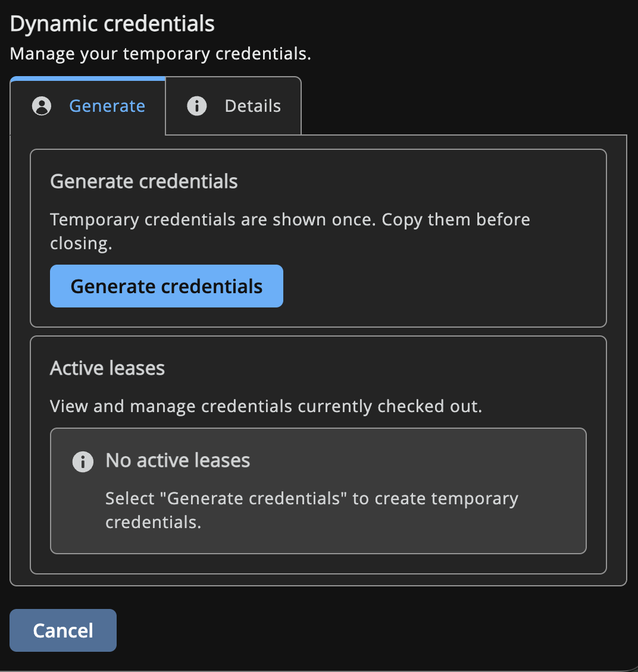The height and width of the screenshot is (672, 638).
Task: Click the info icon beside No active leases
Action: tap(83, 461)
